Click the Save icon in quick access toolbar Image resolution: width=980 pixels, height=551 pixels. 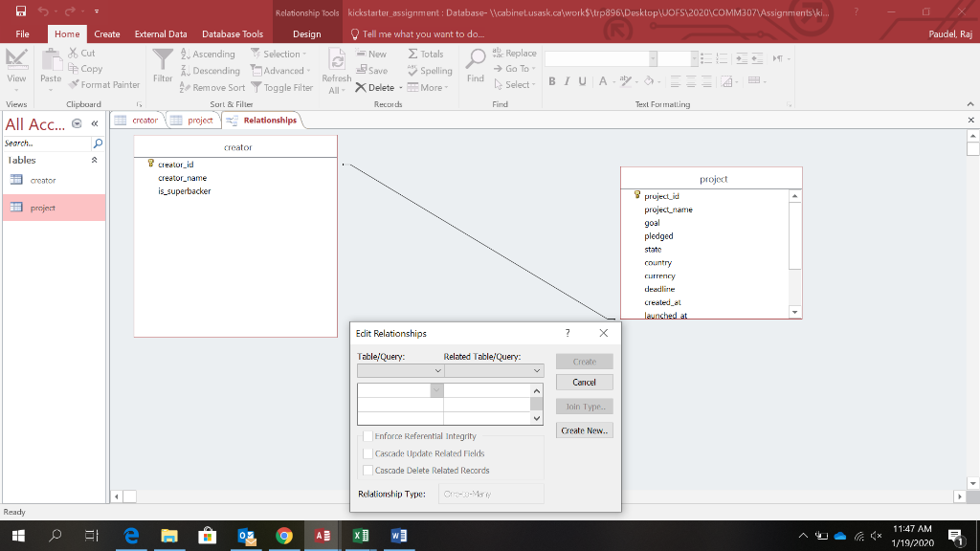click(21, 11)
